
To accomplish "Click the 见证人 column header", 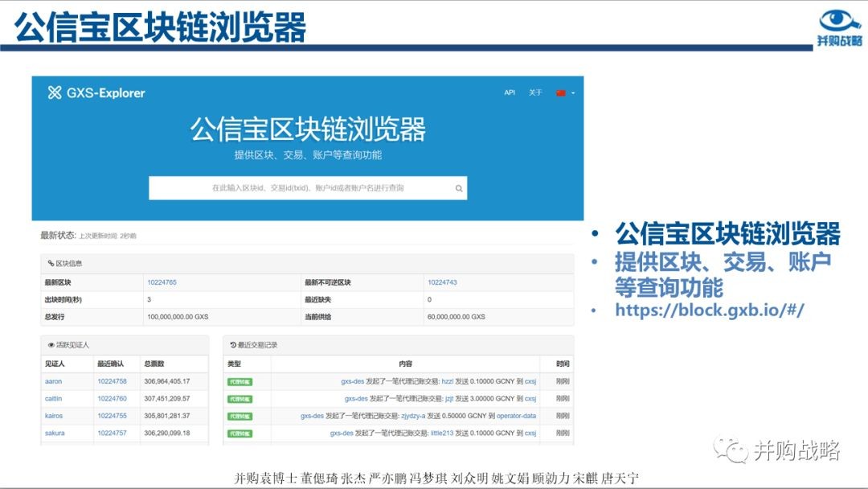I will tap(55, 364).
